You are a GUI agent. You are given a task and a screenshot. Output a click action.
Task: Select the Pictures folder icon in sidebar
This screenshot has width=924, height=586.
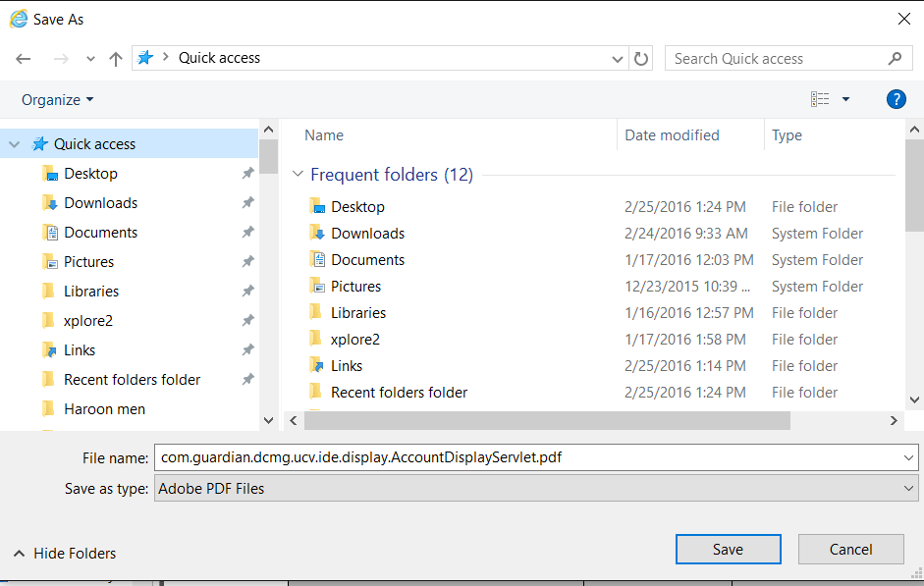click(x=50, y=261)
